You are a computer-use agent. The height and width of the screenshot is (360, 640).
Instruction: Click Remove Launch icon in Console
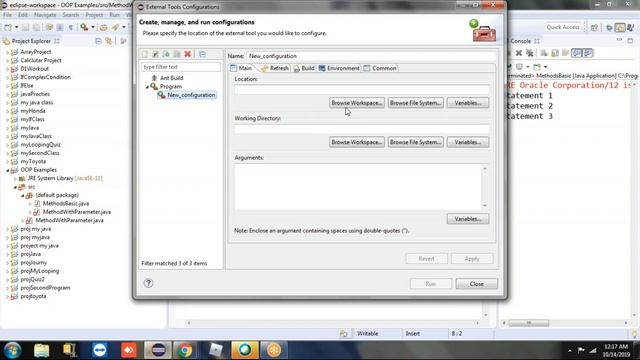click(519, 53)
